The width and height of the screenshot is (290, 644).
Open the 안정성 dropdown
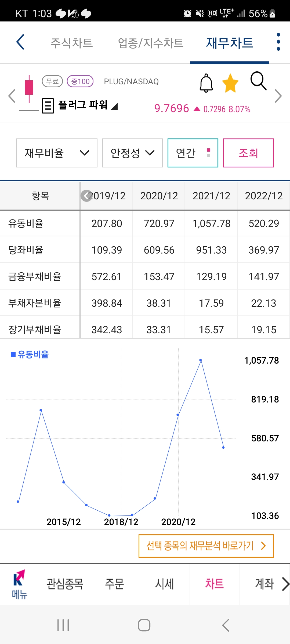coord(132,153)
